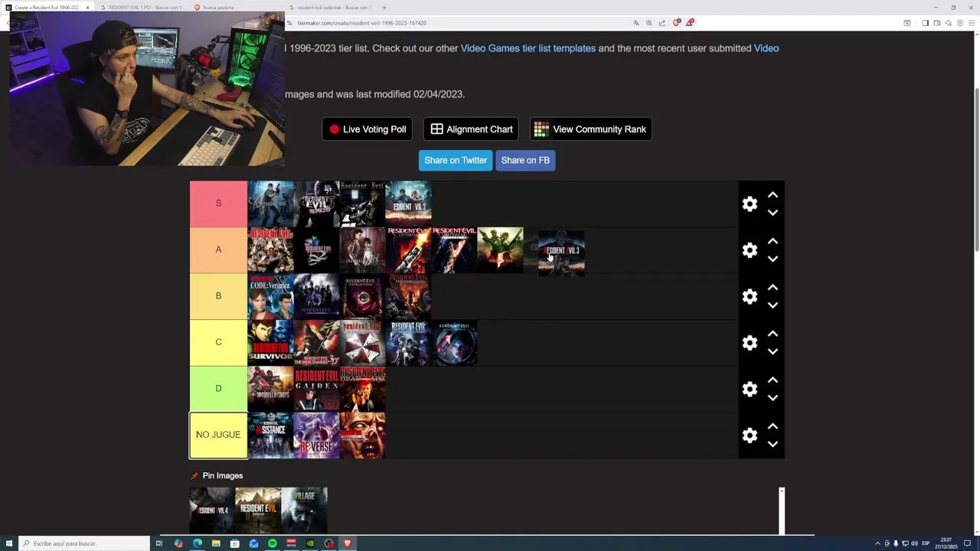
Task: Open settings gear for NO JUGUE row
Action: [750, 435]
